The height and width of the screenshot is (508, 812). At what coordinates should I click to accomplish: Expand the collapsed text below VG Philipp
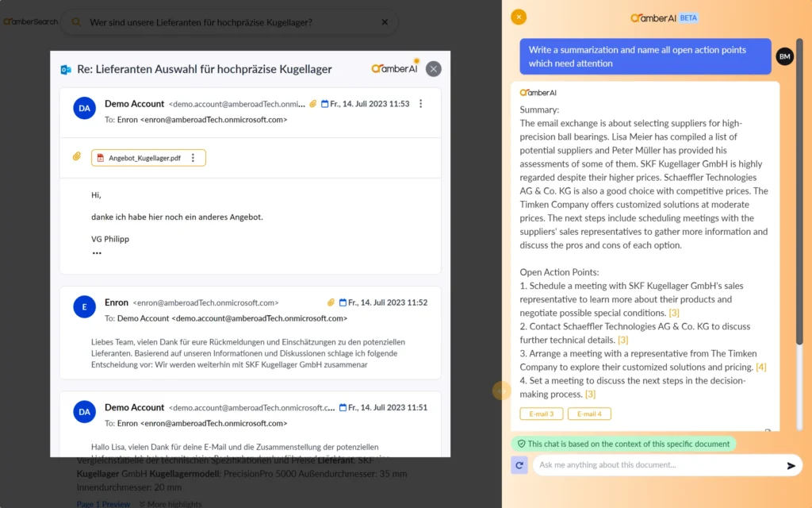pos(97,253)
